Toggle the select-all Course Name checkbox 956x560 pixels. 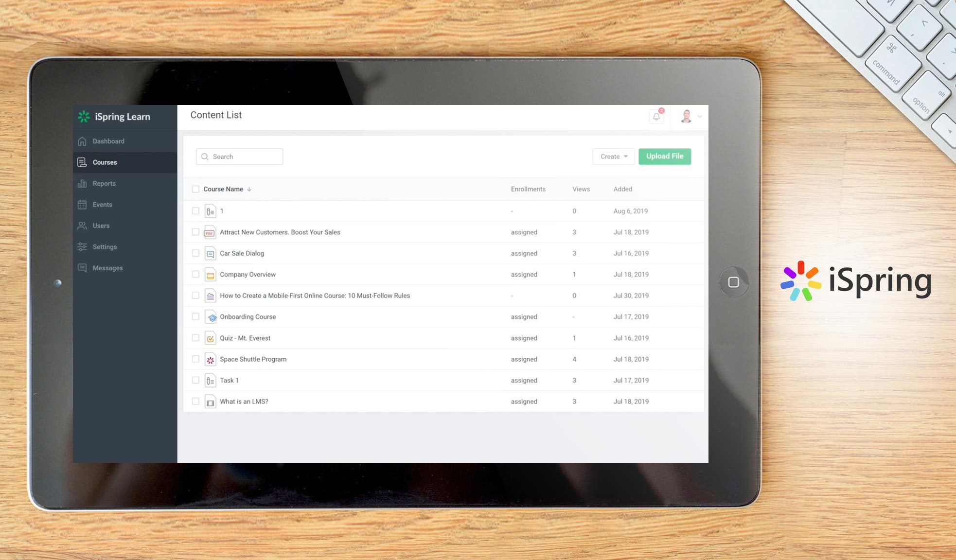195,189
